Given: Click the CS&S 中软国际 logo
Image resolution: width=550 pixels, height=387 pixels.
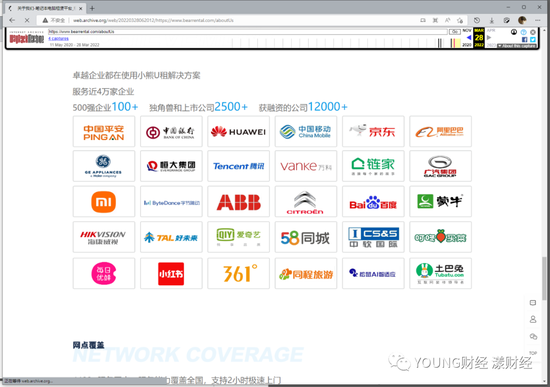Looking at the screenshot, I should (373, 237).
